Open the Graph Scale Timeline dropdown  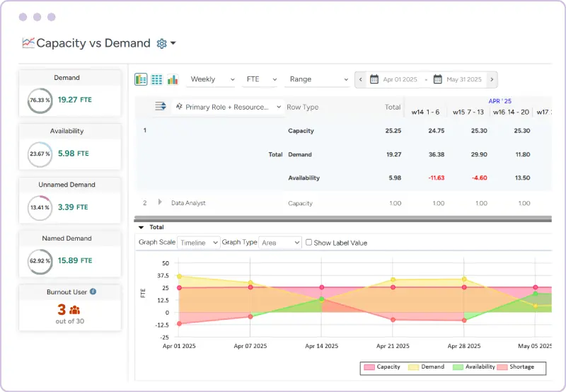point(198,243)
